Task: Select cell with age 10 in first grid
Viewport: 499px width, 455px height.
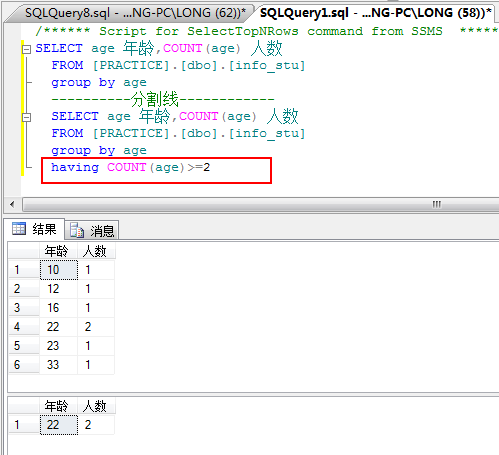Action: [59, 270]
